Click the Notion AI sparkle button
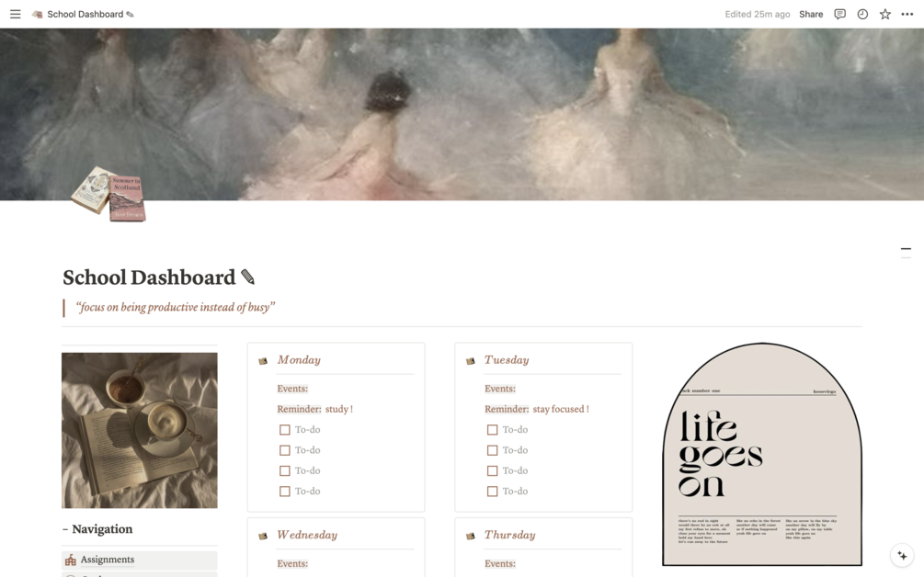 tap(902, 555)
